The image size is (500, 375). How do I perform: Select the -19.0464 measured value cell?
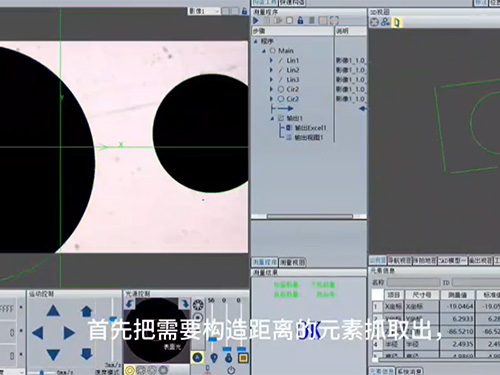[457, 306]
